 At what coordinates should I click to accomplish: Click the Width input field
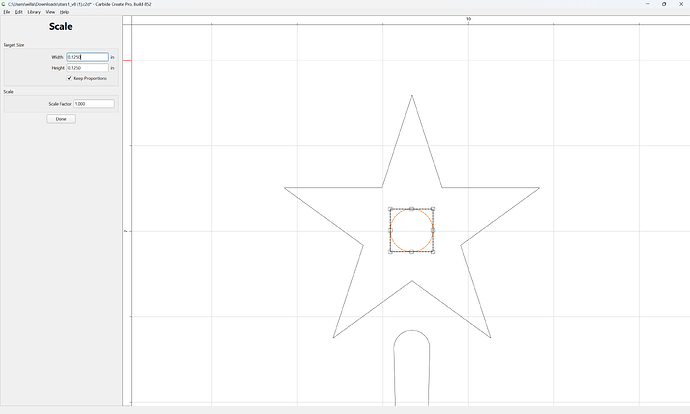(x=87, y=57)
